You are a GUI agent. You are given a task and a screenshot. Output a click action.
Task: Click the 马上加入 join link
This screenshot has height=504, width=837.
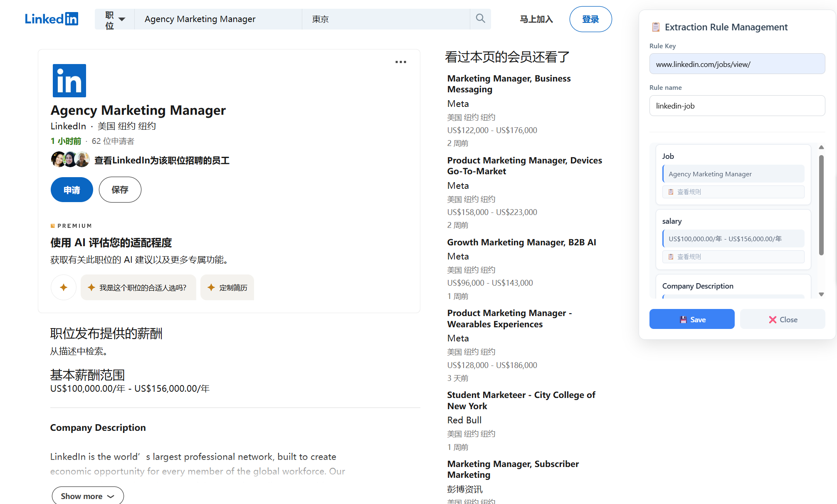pyautogui.click(x=536, y=19)
